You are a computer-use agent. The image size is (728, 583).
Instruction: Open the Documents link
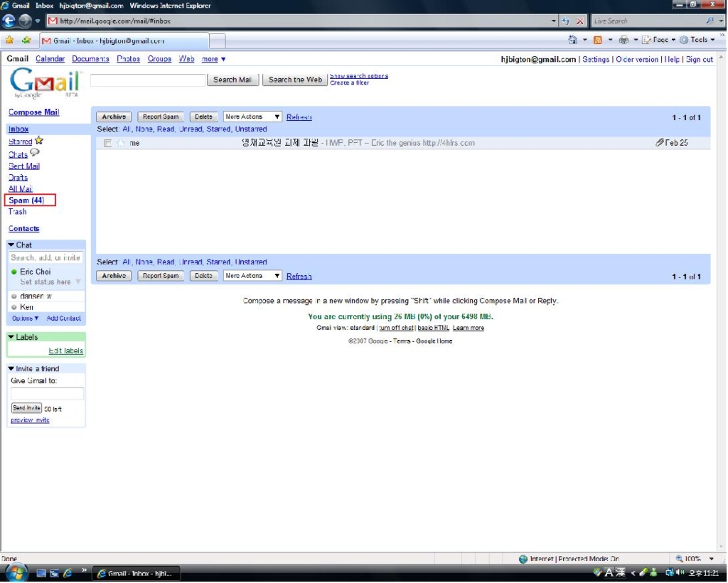tap(90, 59)
